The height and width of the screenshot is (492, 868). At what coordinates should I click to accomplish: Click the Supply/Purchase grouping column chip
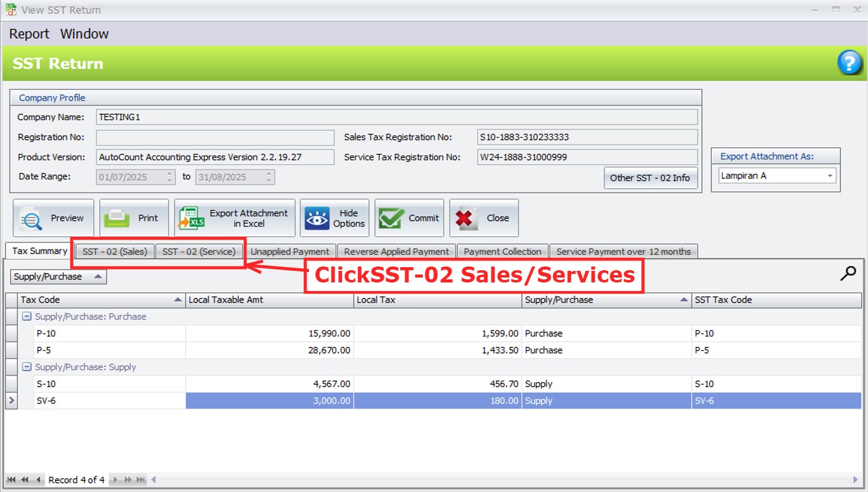click(58, 277)
